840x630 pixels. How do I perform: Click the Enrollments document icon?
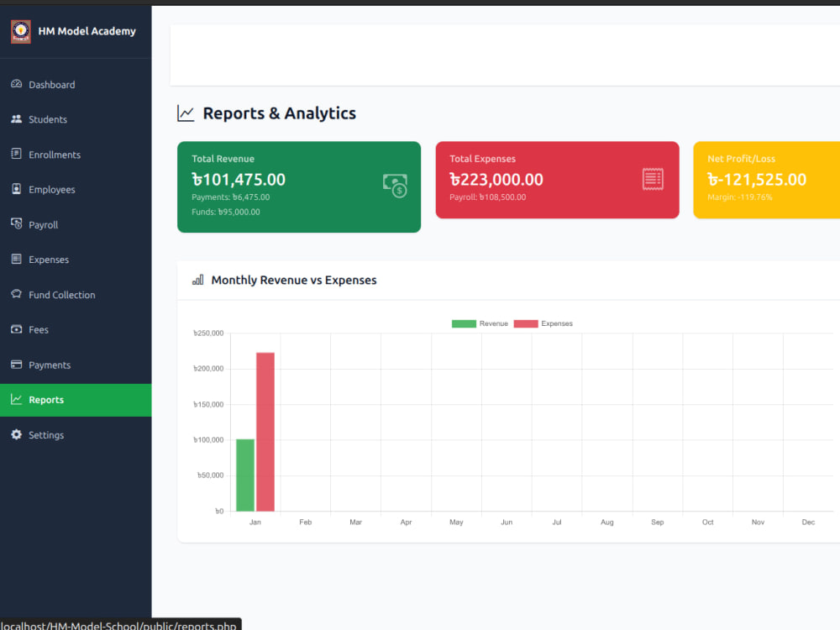17,154
